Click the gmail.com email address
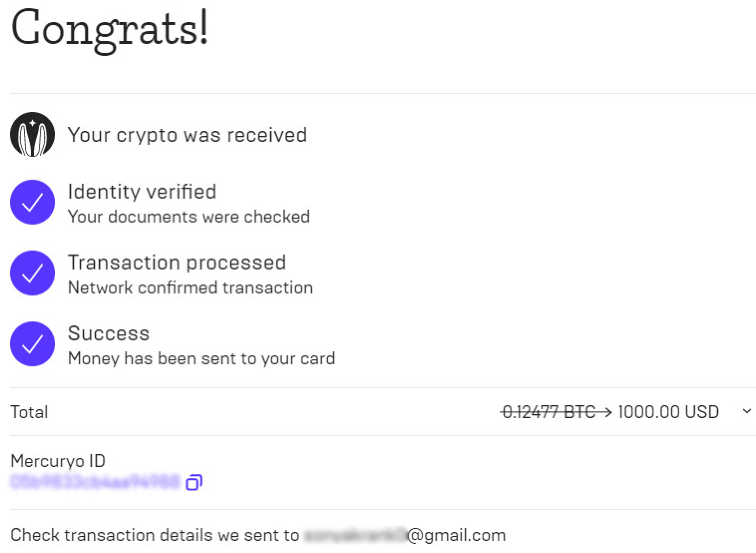756x553 pixels. (x=405, y=536)
